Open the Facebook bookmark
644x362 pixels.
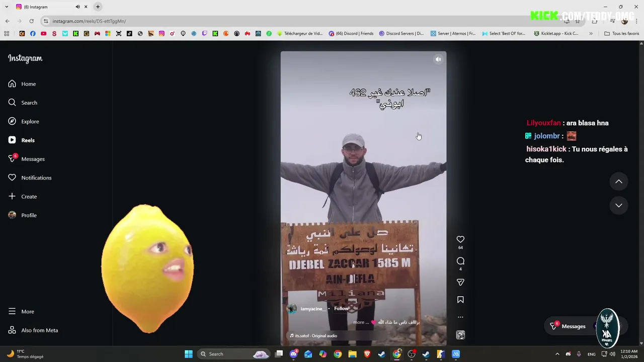coord(33,34)
